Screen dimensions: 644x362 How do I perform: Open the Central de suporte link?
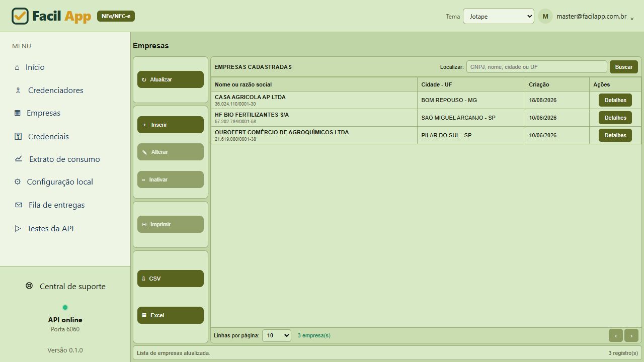(x=65, y=286)
